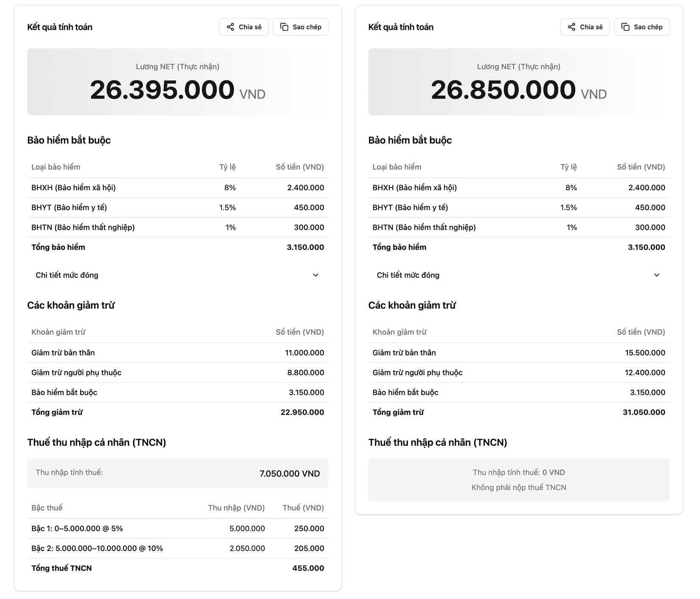The height and width of the screenshot is (599, 700).
Task: Click the 7.050.000 VND taxable income box
Action: tap(177, 473)
